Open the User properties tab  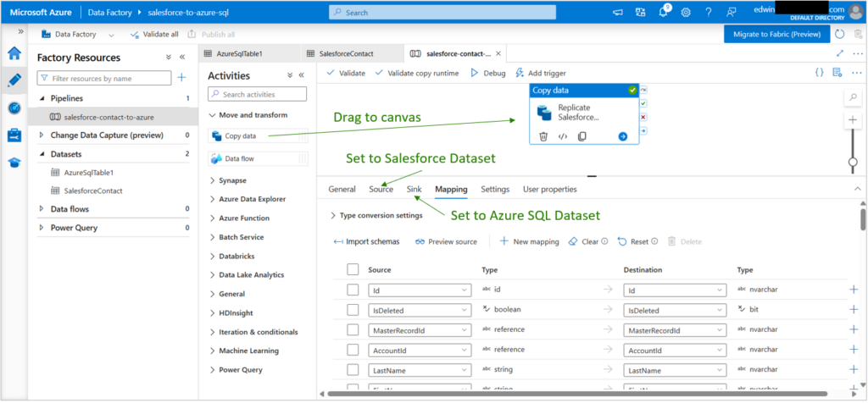pos(549,189)
